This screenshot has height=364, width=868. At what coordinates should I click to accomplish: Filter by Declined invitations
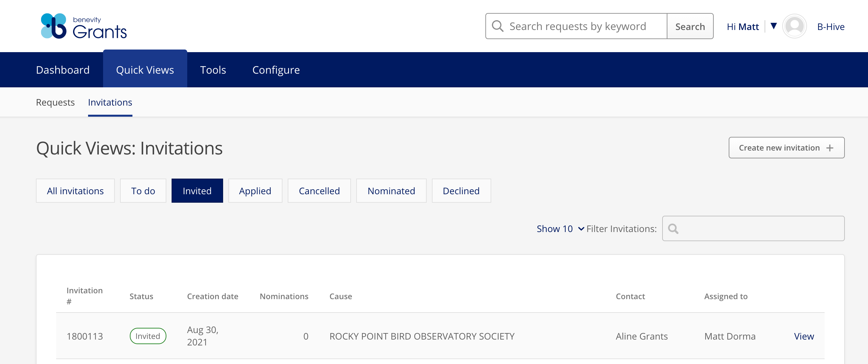point(461,191)
